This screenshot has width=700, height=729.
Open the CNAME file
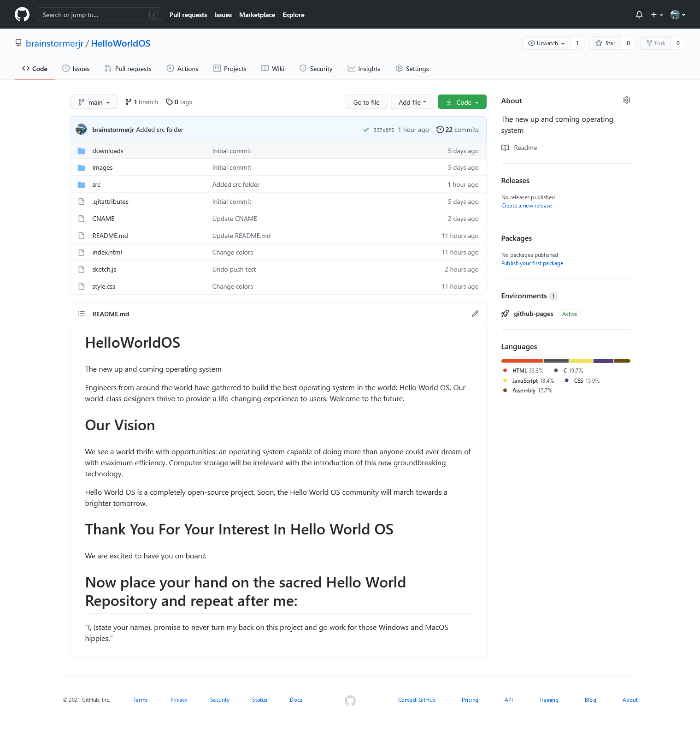click(x=103, y=219)
